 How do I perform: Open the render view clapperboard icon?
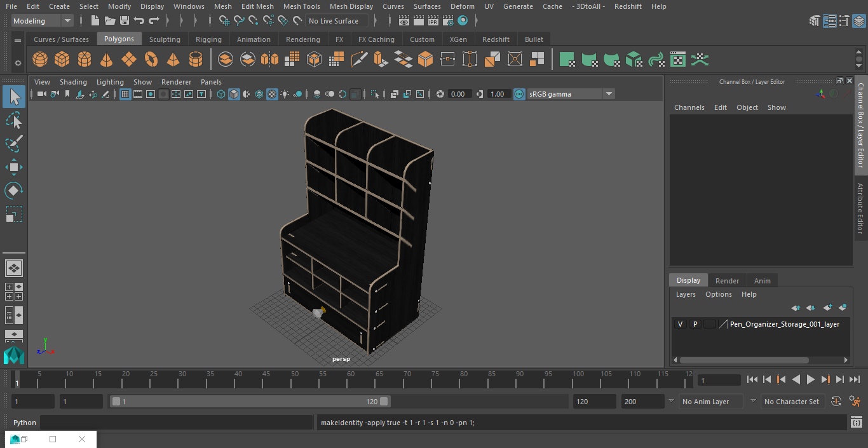(x=404, y=21)
